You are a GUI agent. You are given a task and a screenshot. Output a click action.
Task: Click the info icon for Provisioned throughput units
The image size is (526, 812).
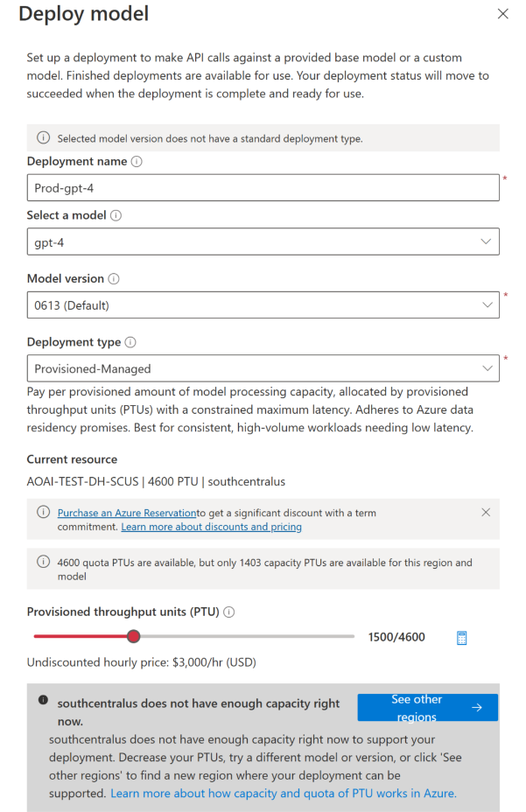point(229,612)
